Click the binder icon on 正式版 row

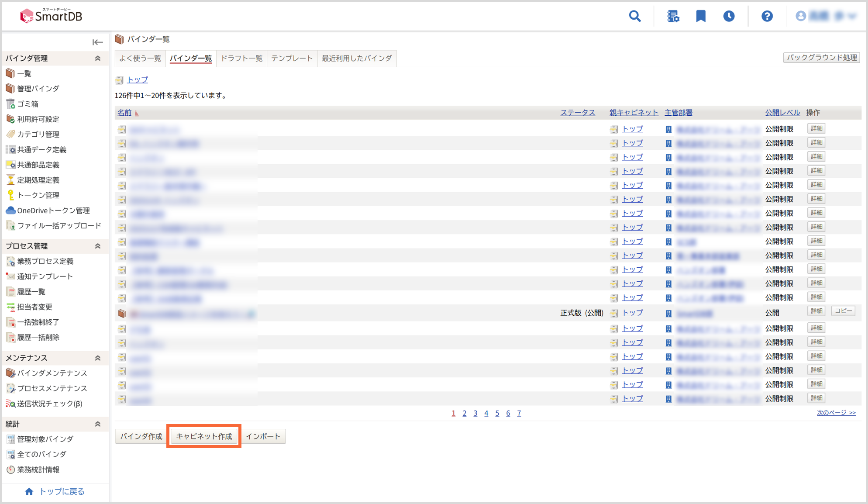point(122,313)
